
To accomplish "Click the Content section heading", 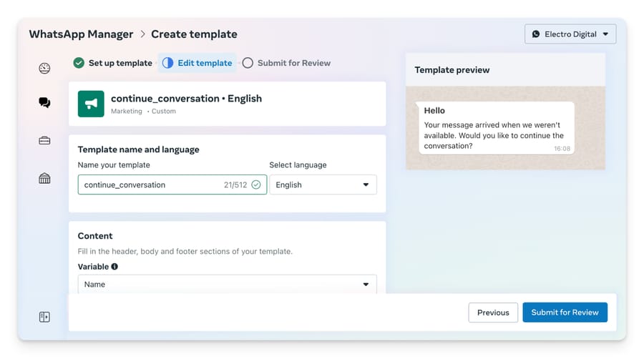I will [95, 236].
